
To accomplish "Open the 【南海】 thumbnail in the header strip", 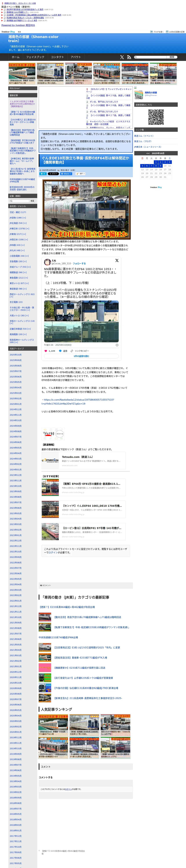I will (50, 74).
